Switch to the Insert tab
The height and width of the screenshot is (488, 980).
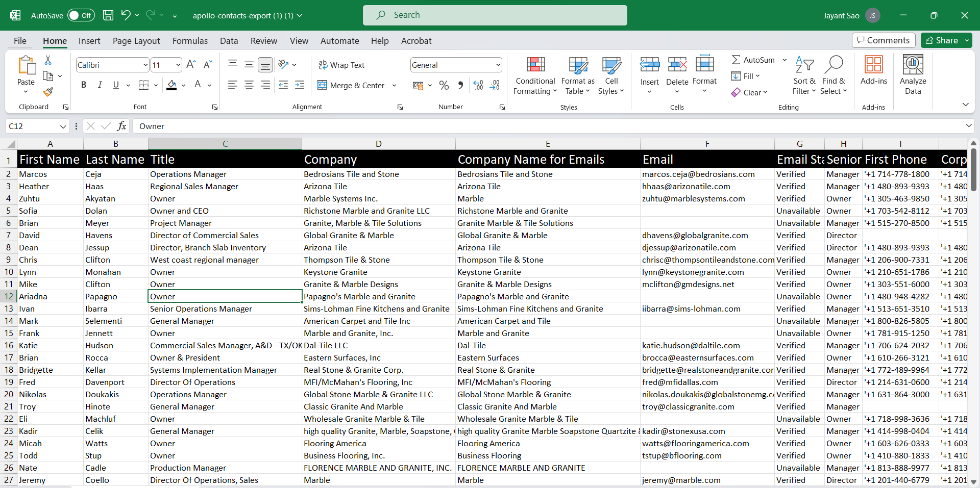(x=89, y=41)
